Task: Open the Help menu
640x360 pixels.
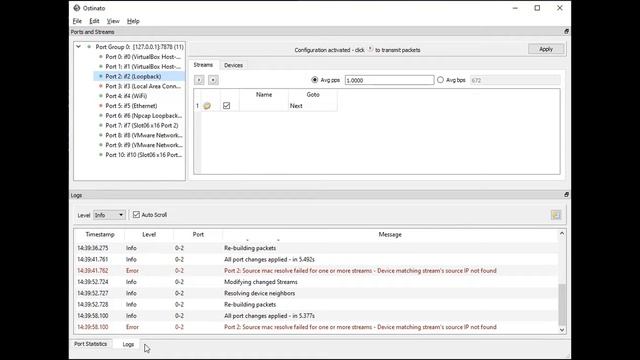Action: click(x=133, y=21)
